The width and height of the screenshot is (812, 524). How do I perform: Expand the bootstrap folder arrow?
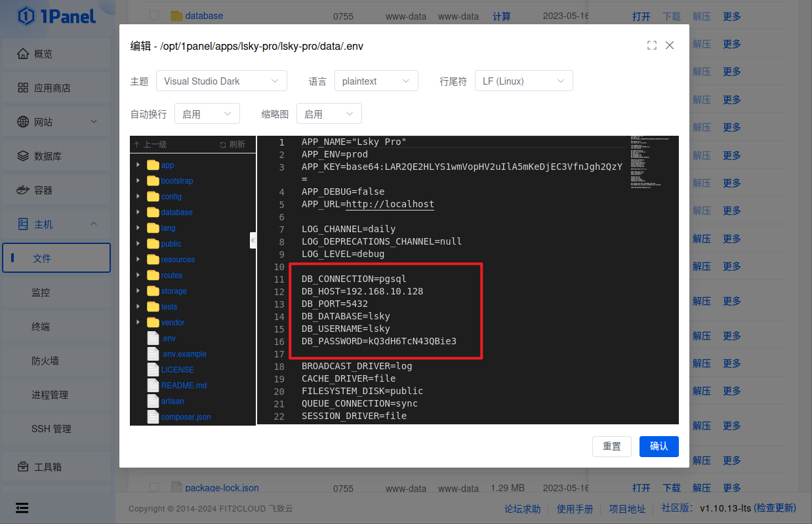138,181
